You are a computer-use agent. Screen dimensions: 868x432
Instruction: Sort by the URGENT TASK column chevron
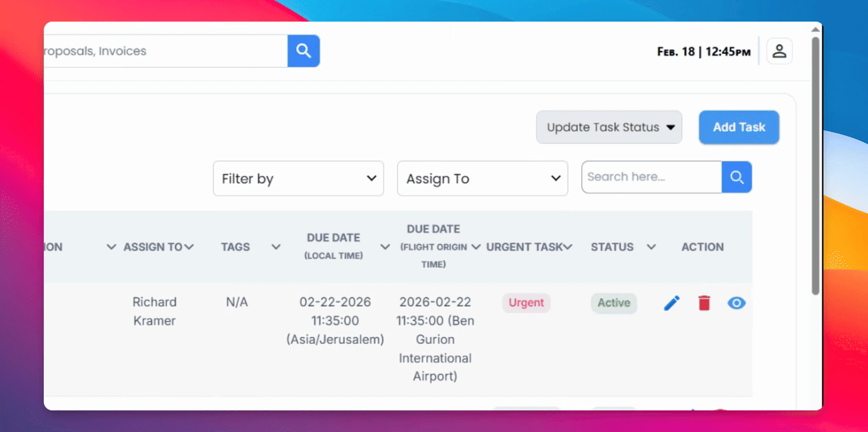(x=568, y=247)
